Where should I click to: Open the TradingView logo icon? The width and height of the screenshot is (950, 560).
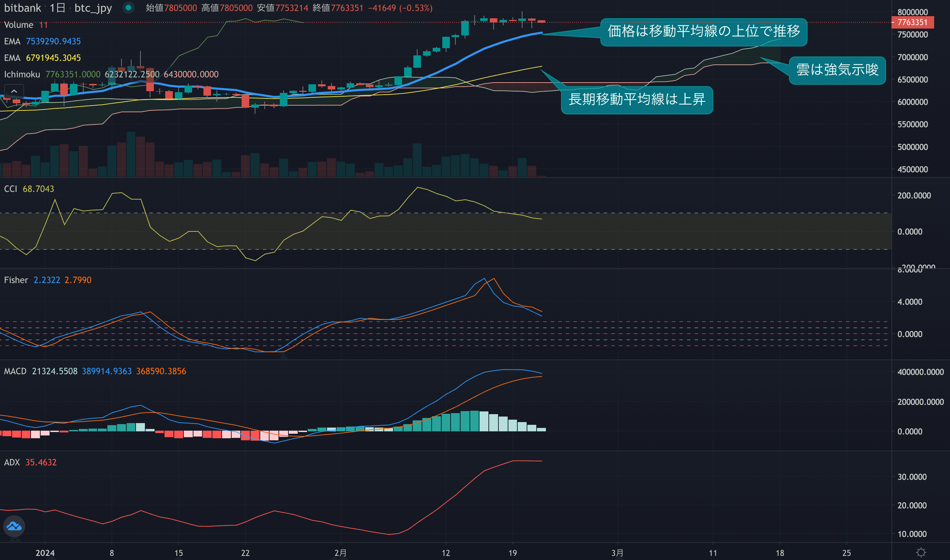coord(14,526)
